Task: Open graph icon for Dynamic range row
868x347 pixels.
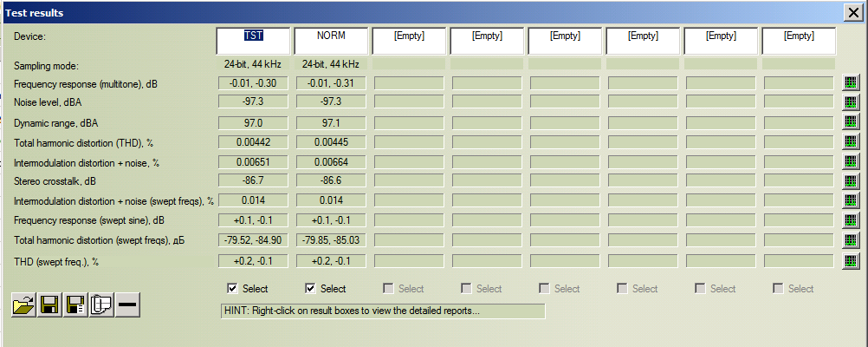Action: (851, 121)
